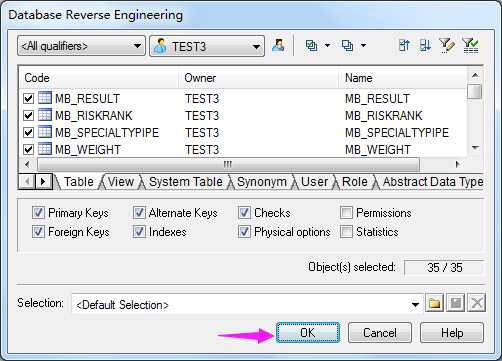Click the tab strip scroll left arrow
This screenshot has height=361, width=502.
click(x=27, y=182)
